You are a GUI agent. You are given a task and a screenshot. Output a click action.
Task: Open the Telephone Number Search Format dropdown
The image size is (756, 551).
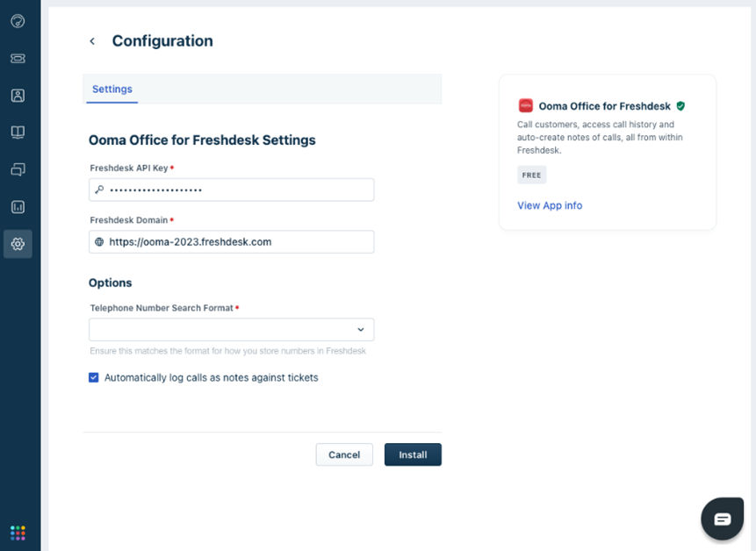231,329
